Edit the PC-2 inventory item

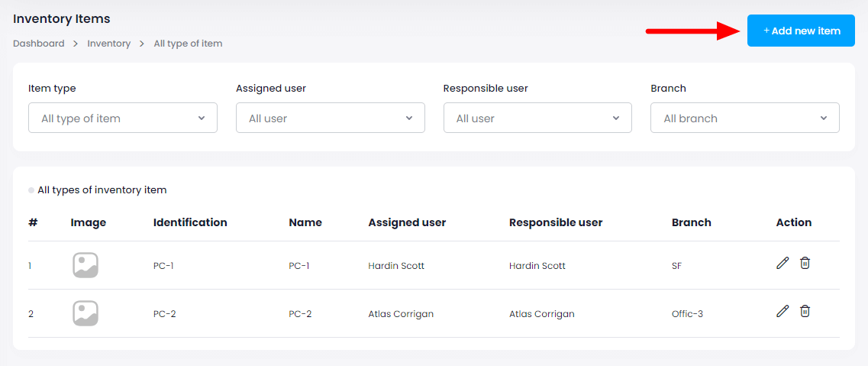782,312
